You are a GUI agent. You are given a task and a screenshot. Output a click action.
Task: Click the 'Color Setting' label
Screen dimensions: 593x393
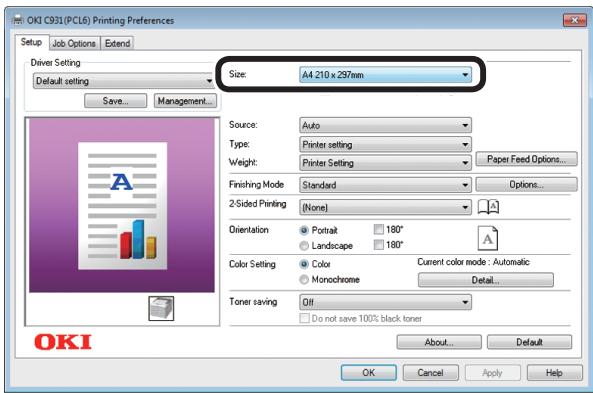(252, 264)
